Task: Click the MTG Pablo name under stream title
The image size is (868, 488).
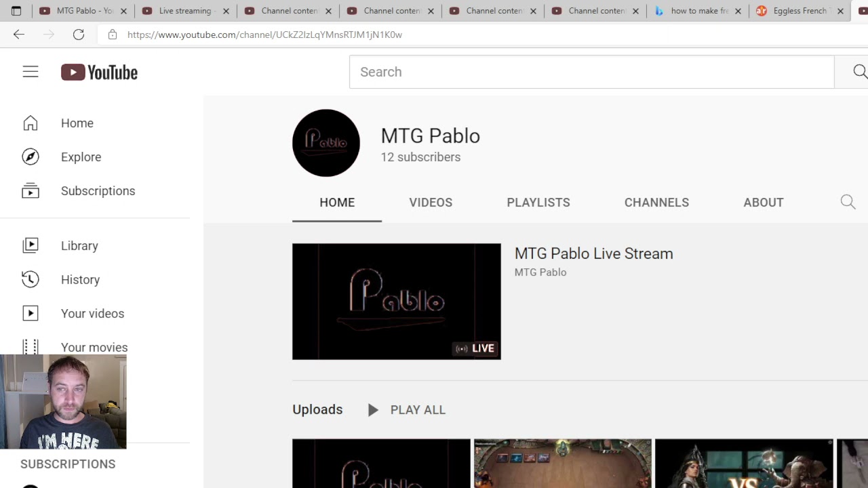Action: point(540,272)
